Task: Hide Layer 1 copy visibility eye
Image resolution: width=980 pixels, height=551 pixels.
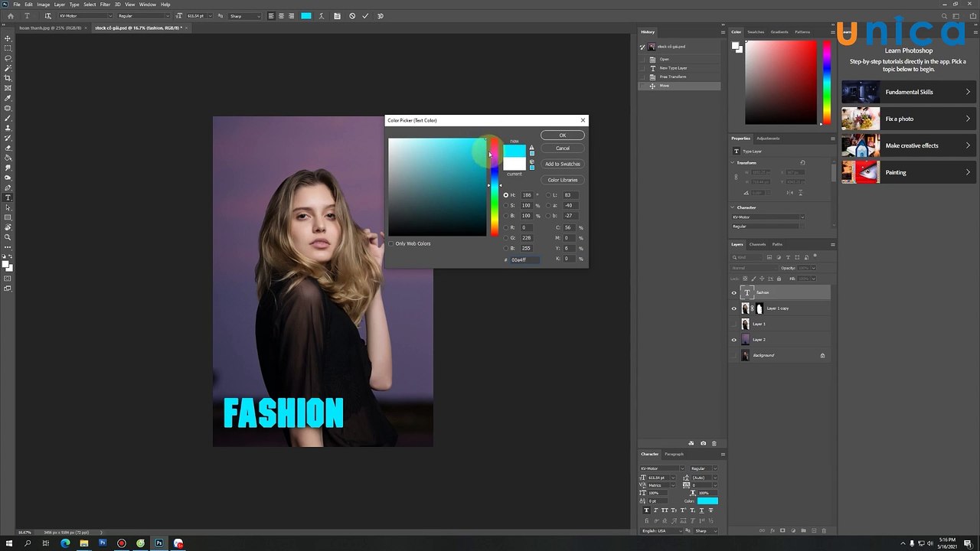Action: tap(734, 308)
